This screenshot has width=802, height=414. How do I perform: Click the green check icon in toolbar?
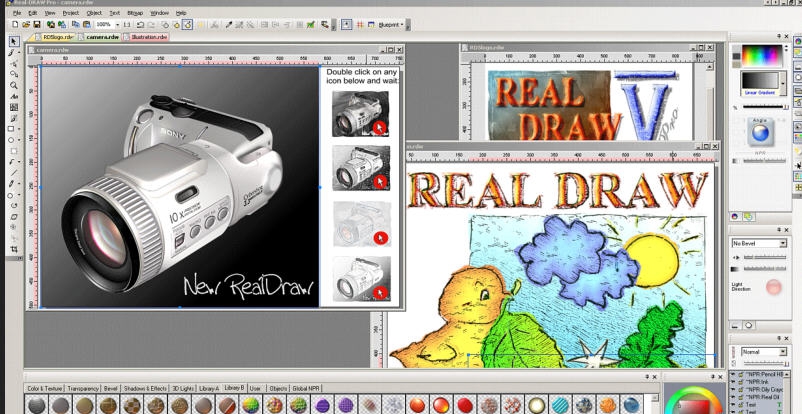[x=310, y=25]
